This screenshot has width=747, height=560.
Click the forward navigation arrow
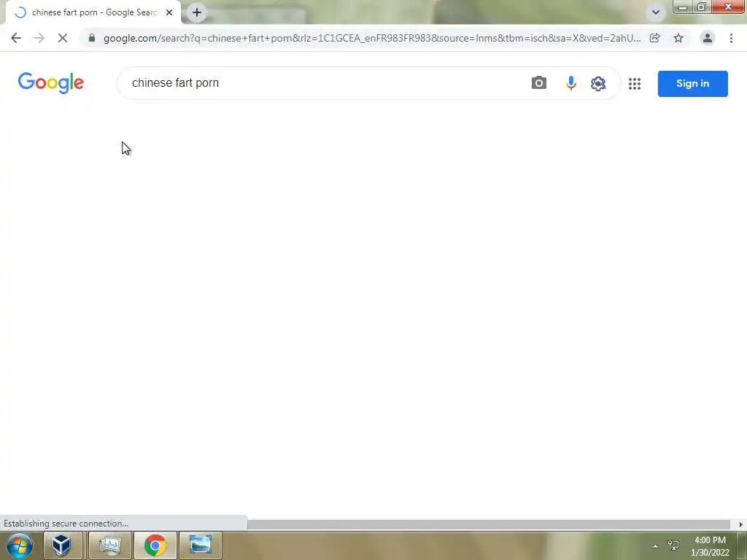tap(39, 38)
